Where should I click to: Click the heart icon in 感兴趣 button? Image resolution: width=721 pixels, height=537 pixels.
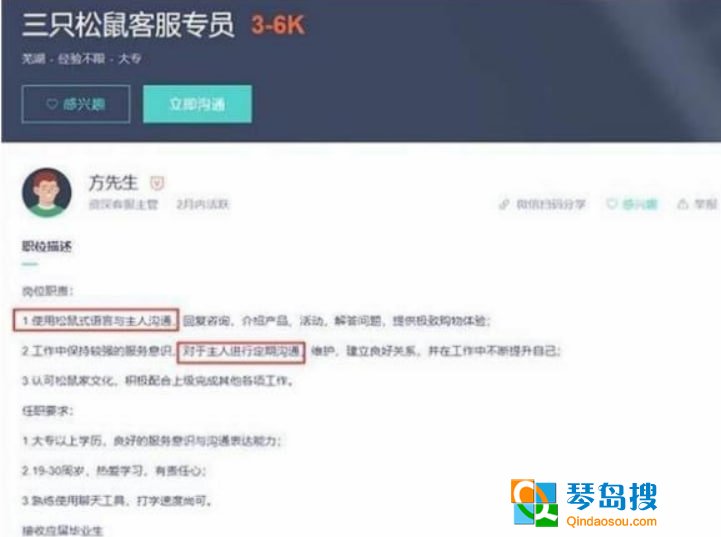52,104
